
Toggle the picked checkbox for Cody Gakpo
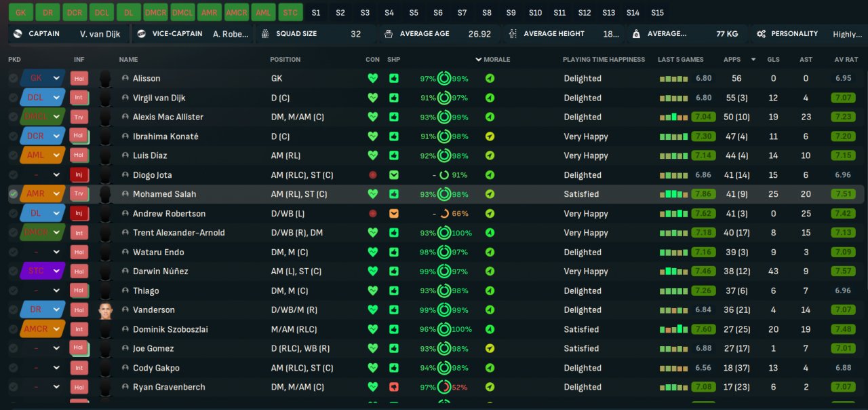pos(14,368)
